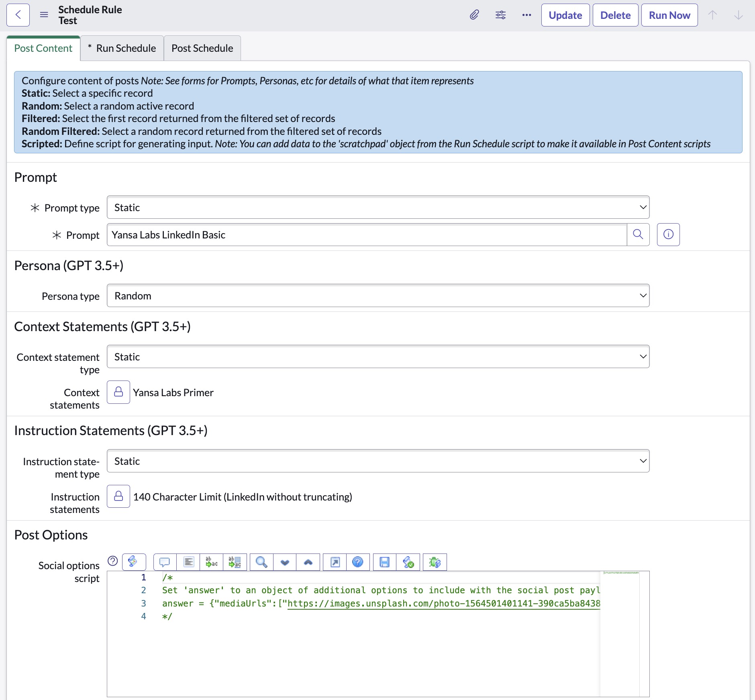Open script editor blue help icon

click(x=358, y=562)
